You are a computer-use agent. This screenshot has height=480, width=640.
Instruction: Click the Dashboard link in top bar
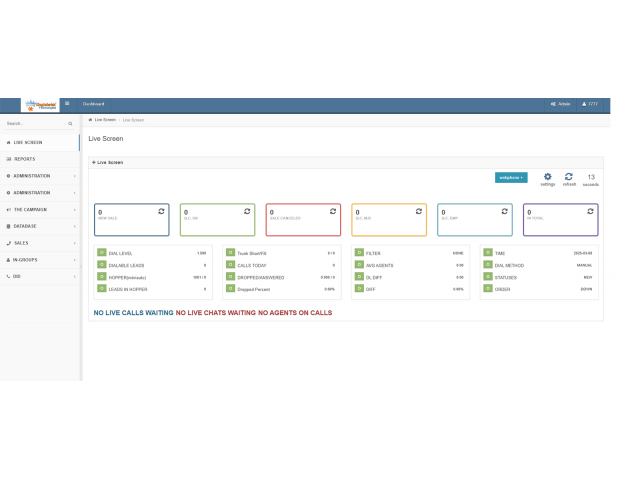[93, 103]
